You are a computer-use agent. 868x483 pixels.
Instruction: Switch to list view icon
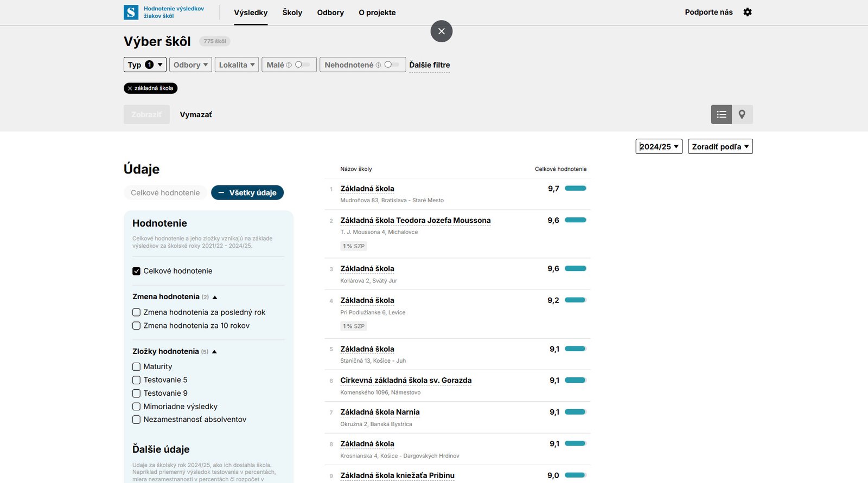pos(721,114)
